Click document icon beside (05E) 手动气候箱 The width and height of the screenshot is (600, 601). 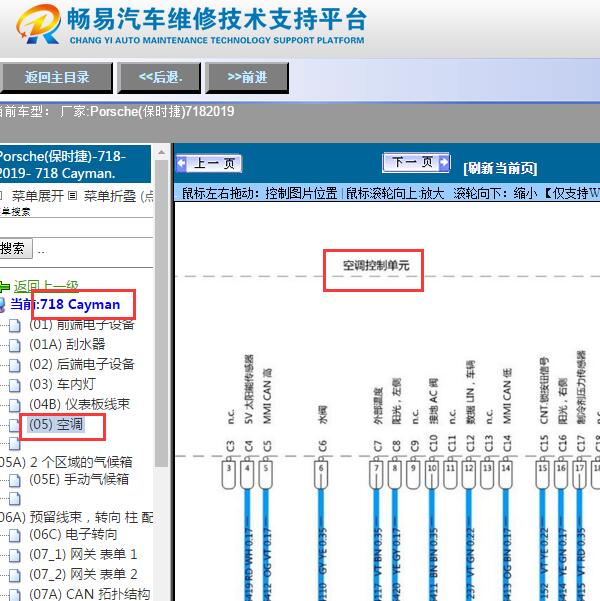click(15, 480)
